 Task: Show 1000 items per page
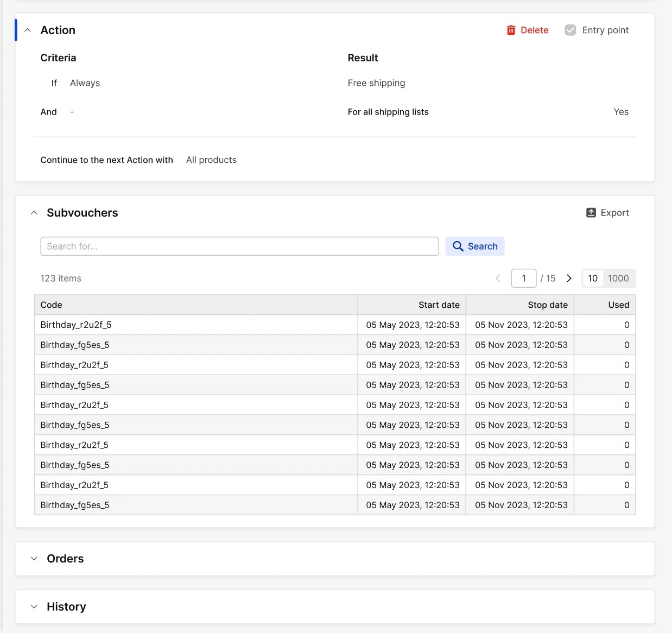click(618, 278)
